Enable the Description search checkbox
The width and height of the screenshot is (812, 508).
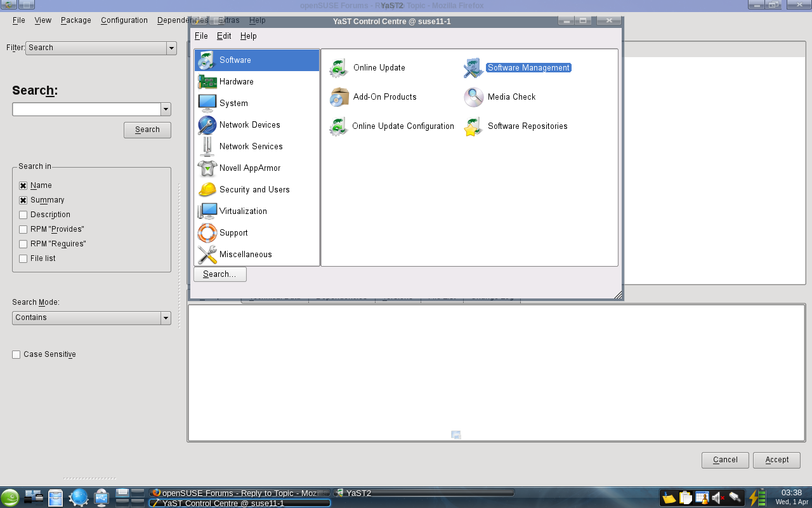pyautogui.click(x=23, y=215)
